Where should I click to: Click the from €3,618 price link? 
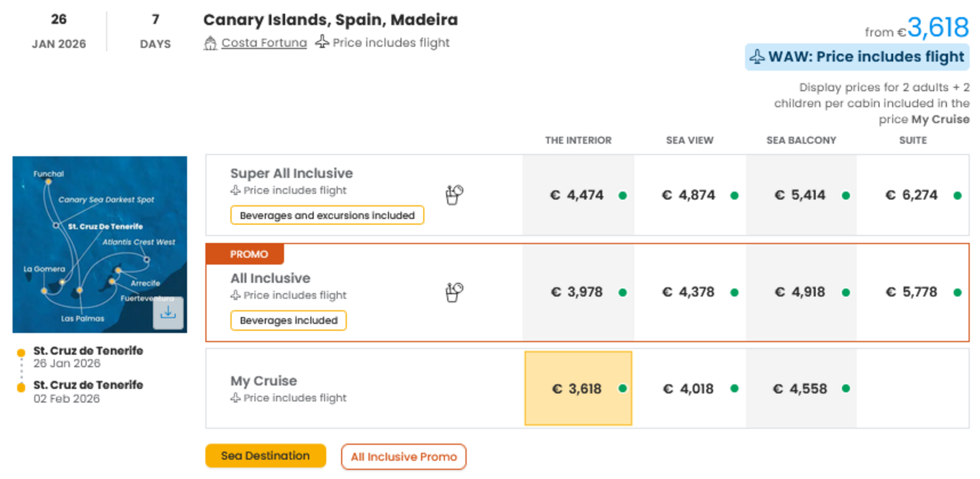click(918, 28)
